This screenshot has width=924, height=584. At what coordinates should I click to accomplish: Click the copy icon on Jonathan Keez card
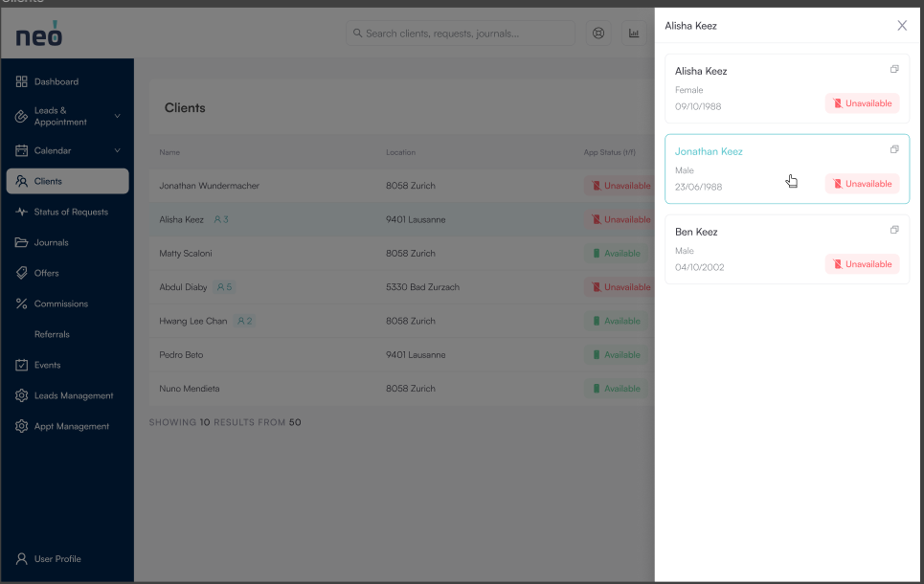[x=894, y=149]
